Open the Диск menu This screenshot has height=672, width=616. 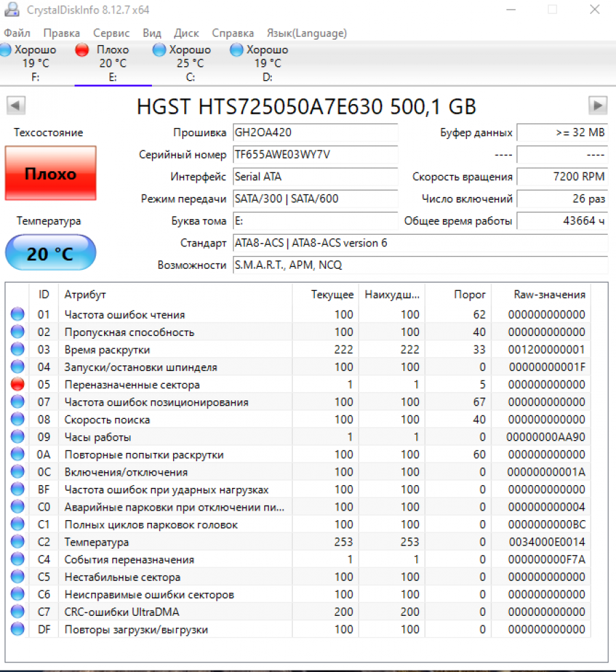coord(186,33)
